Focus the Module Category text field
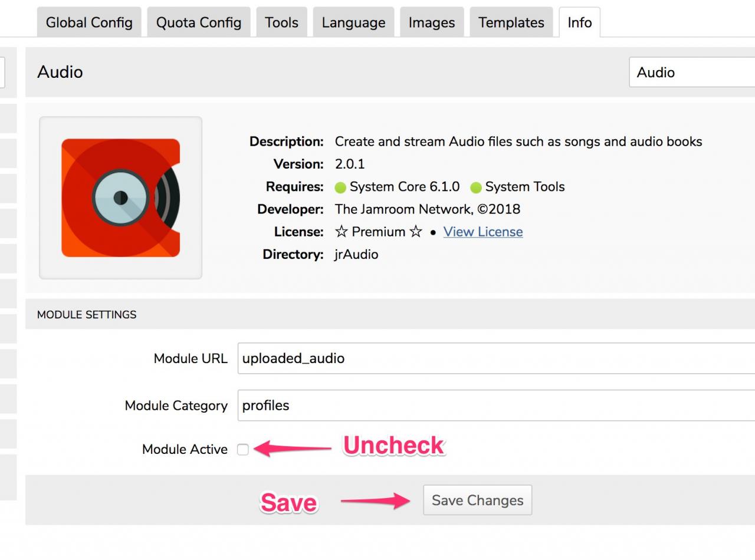Viewport: 755px width, 560px height. pyautogui.click(x=495, y=406)
